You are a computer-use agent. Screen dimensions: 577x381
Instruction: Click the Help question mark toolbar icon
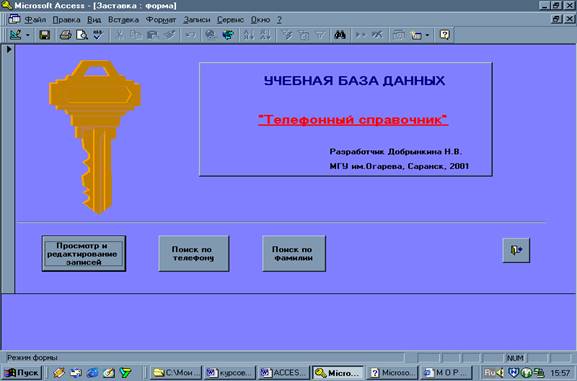(x=445, y=35)
